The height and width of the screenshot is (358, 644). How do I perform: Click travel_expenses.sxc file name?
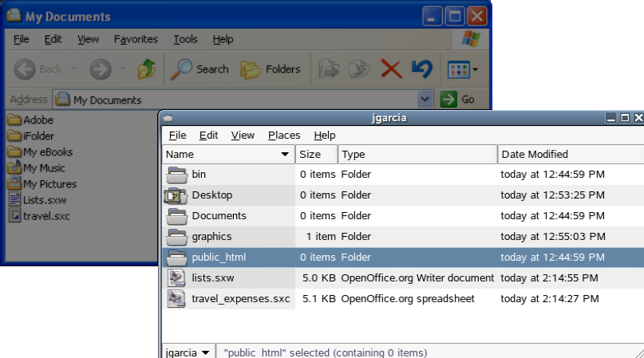[x=241, y=299]
